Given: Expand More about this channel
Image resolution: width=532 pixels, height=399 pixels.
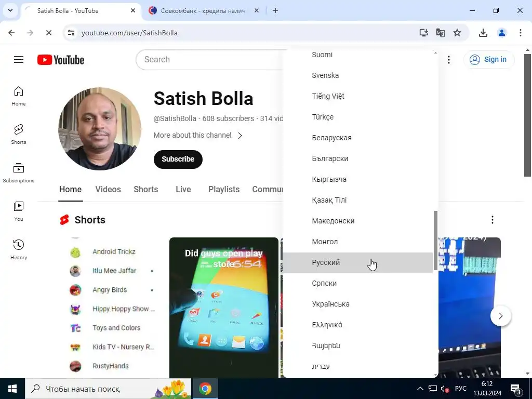Looking at the screenshot, I should coord(198,136).
